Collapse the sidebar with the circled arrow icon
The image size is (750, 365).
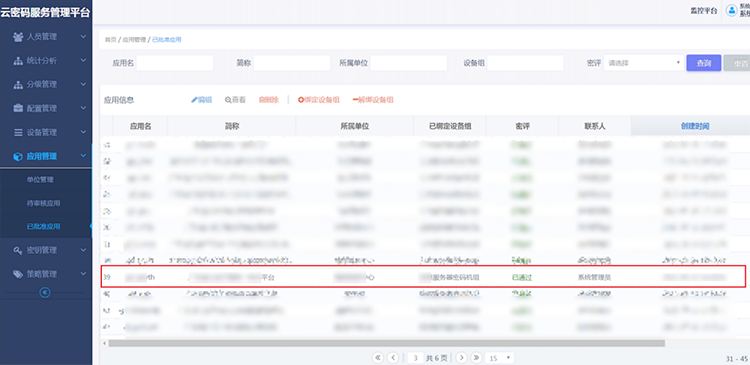click(45, 292)
